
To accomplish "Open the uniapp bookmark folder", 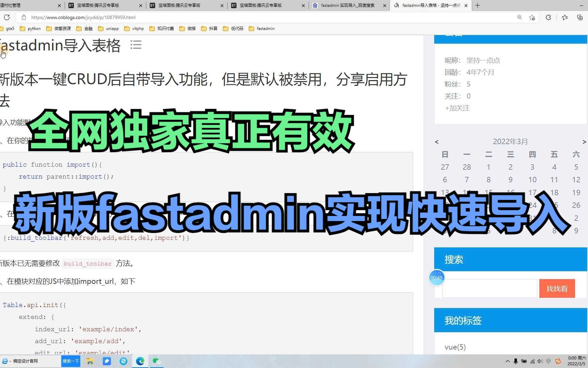I will [108, 29].
